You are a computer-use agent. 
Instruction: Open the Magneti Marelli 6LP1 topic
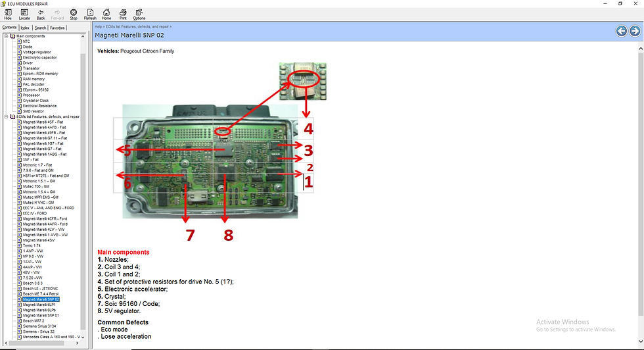tap(39, 305)
